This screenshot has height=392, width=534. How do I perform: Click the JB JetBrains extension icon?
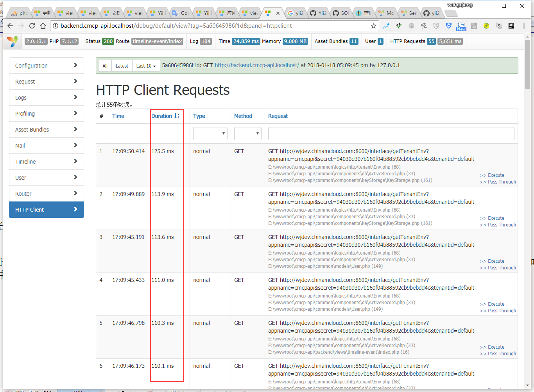coord(511,26)
